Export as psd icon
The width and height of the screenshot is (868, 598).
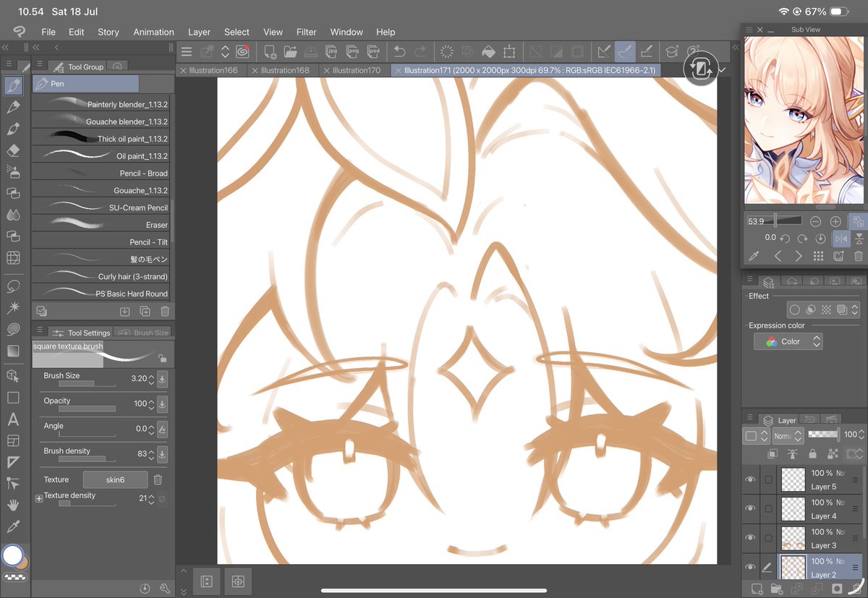tap(374, 51)
